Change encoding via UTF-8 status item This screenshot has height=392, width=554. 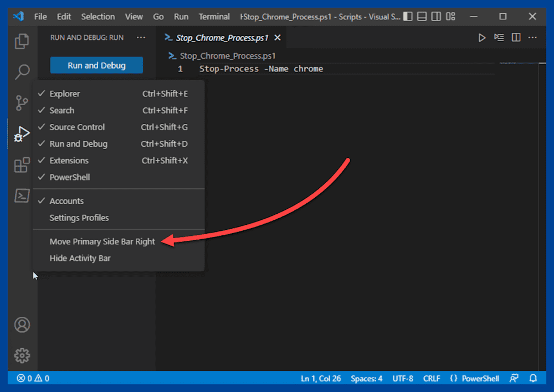[x=403, y=379]
